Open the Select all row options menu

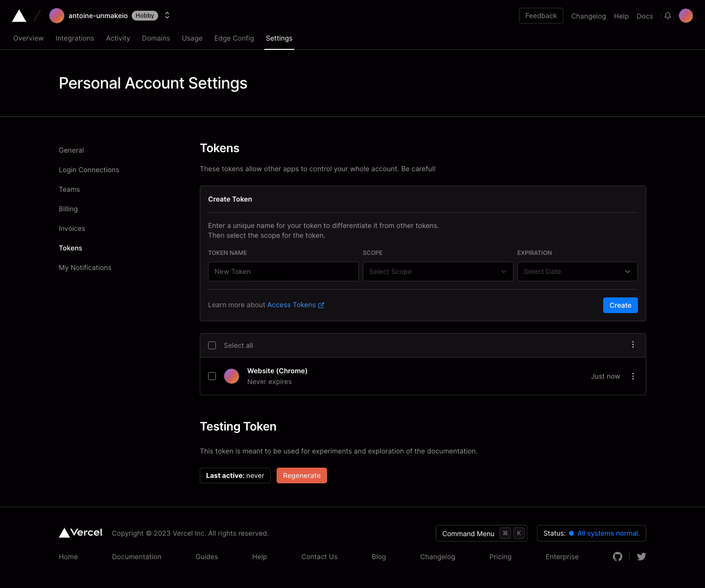[633, 345]
